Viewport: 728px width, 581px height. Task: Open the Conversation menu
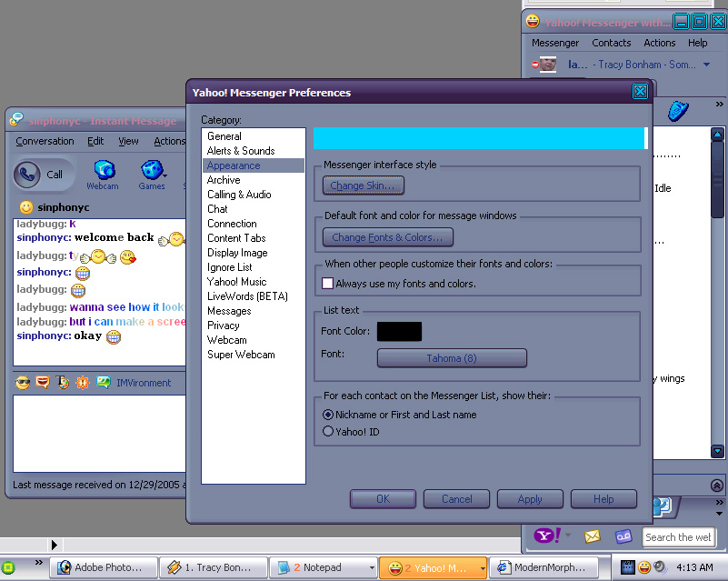(x=45, y=141)
